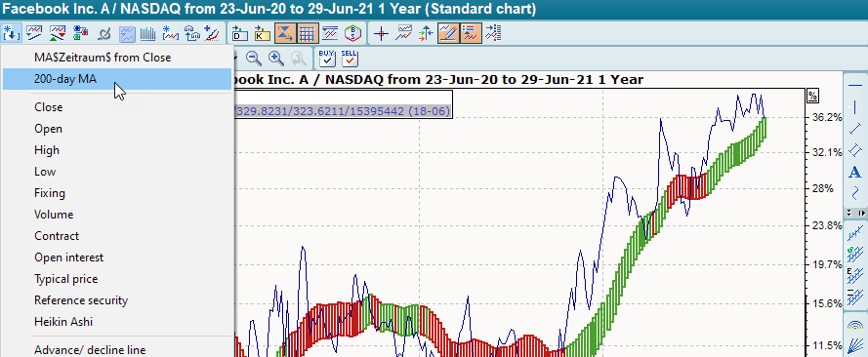This screenshot has height=357, width=868.
Task: Open the insert indicator dropdown at far left
Action: coord(11,34)
